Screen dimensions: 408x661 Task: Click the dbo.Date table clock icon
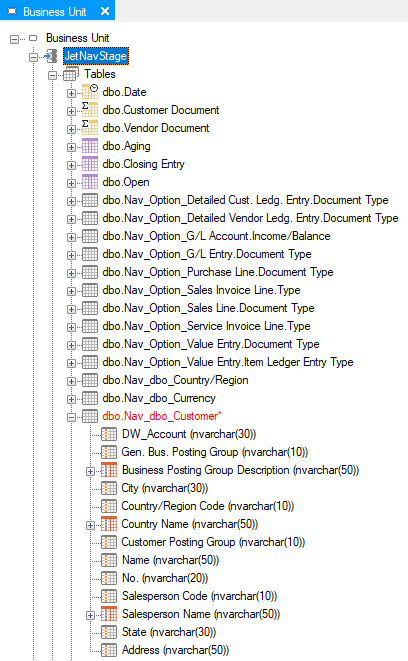coord(90,91)
